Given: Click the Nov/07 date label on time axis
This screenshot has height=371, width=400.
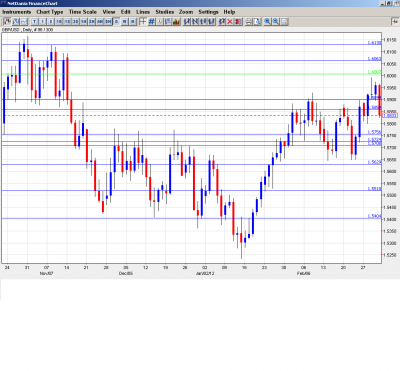Looking at the screenshot, I should (x=47, y=273).
